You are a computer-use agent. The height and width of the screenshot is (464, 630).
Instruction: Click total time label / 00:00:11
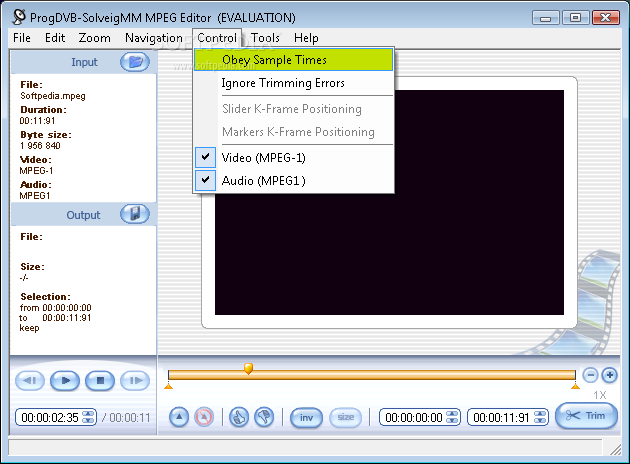pos(125,418)
